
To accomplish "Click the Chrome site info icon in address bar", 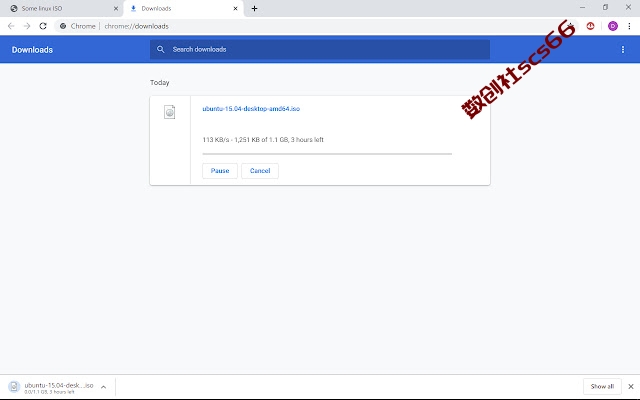I will point(63,26).
